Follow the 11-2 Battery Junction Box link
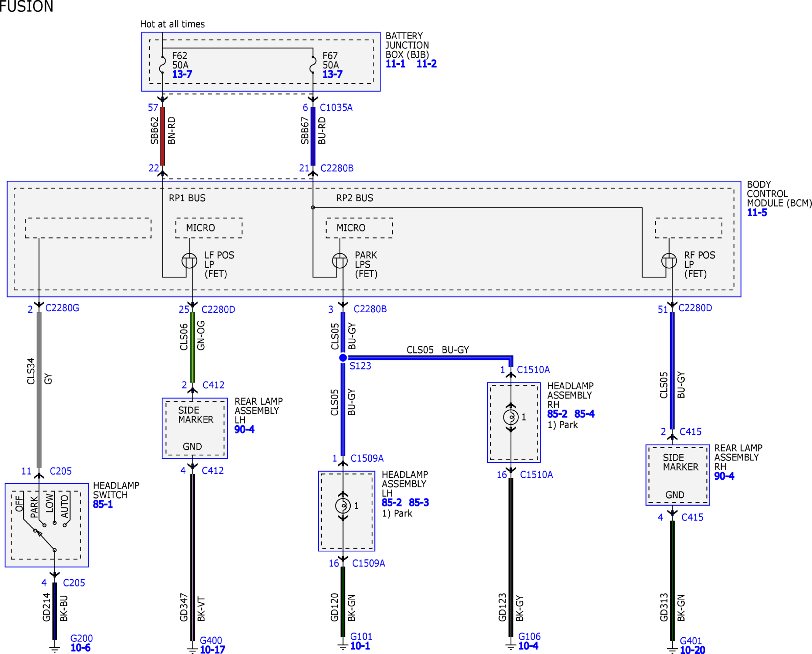Image resolution: width=812 pixels, height=654 pixels. [427, 64]
